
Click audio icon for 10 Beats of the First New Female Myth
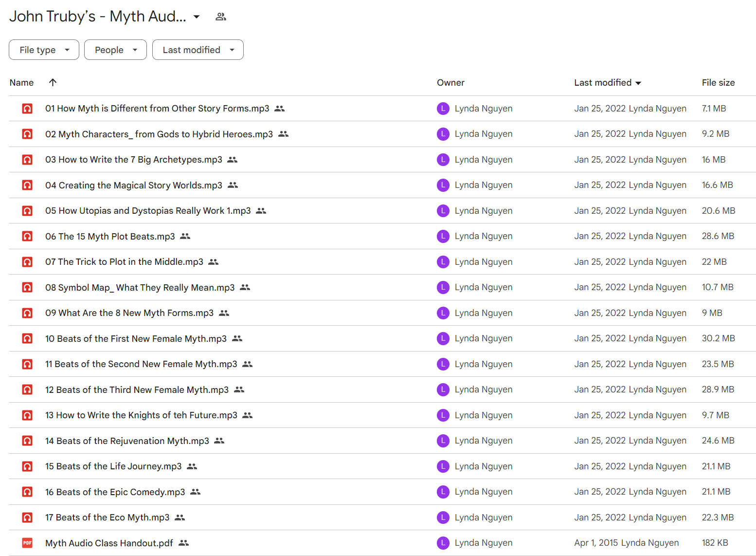[x=27, y=338]
